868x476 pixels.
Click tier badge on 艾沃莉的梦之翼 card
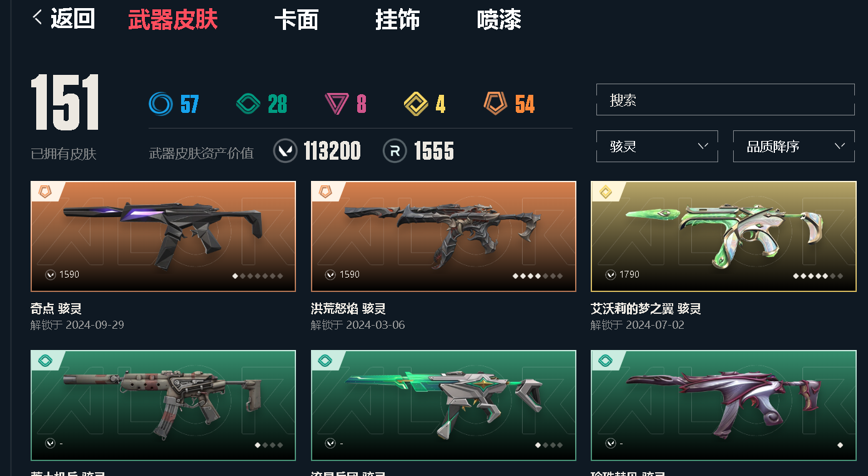click(606, 192)
